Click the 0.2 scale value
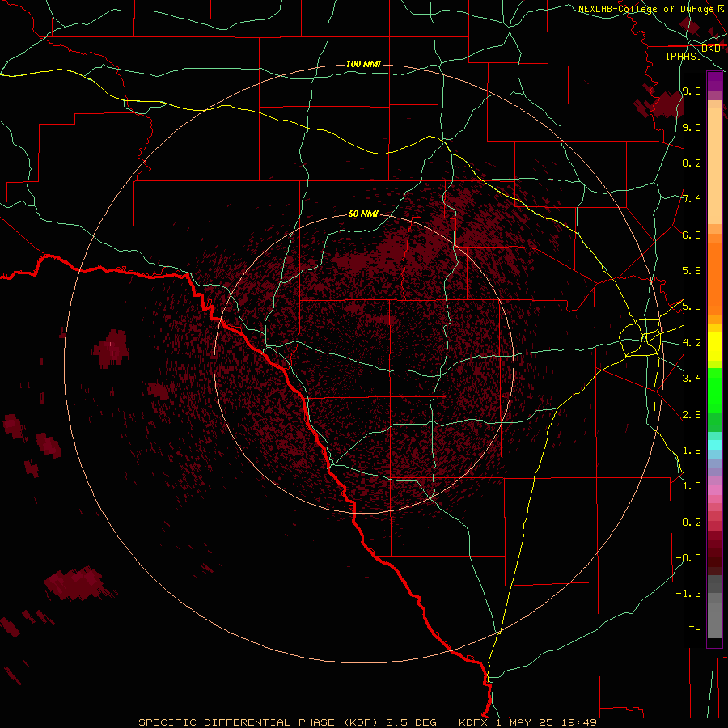This screenshot has width=728, height=728. [692, 523]
